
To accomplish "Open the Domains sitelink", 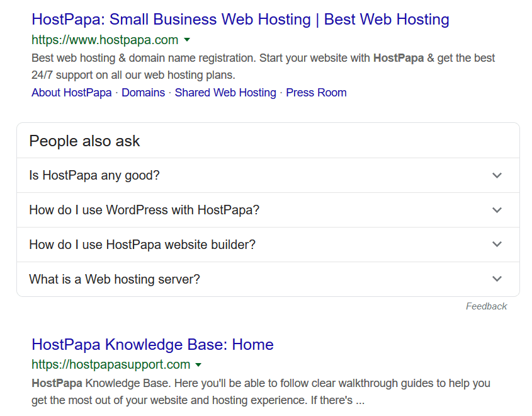I will [143, 93].
